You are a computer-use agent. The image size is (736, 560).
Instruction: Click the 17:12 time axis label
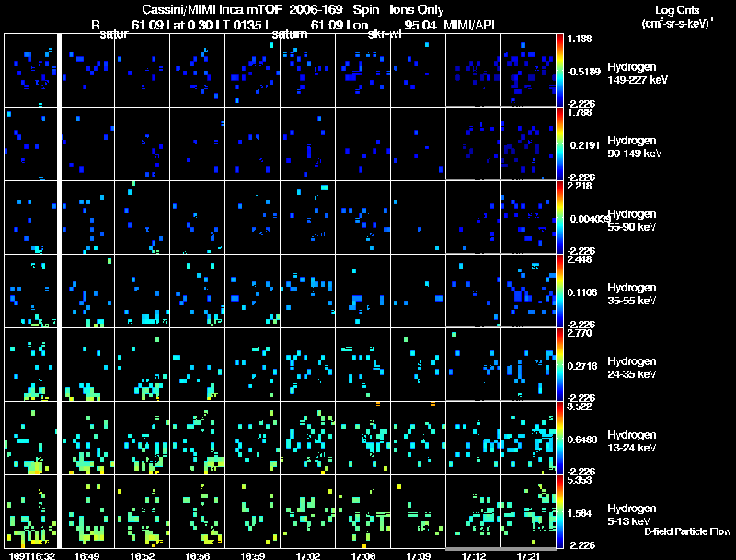tap(473, 556)
